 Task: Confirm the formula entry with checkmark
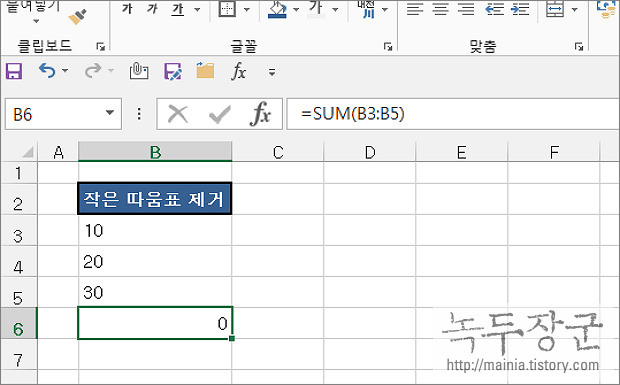219,115
